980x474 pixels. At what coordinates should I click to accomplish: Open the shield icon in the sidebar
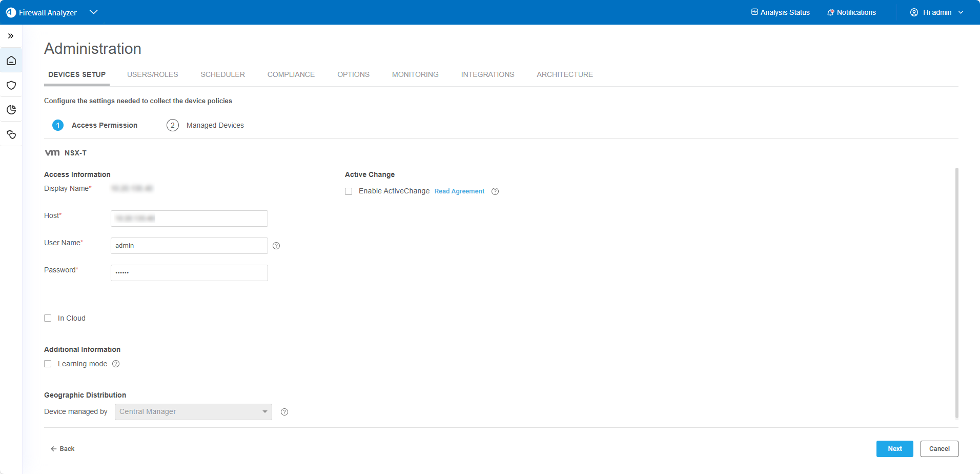(x=11, y=85)
